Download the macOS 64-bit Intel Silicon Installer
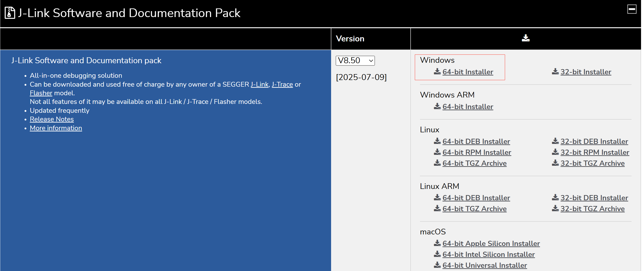 tap(488, 254)
